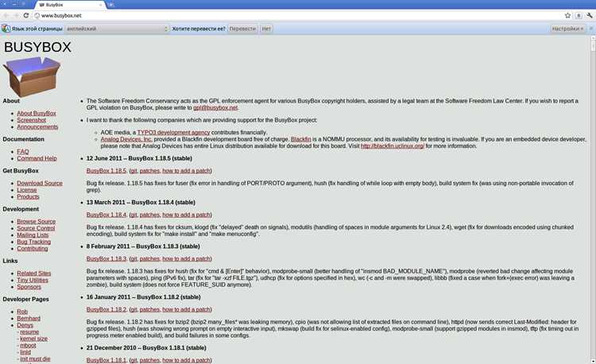The image size is (596, 364).
Task: Dismiss the translation bar with its X
Action: pos(591,29)
